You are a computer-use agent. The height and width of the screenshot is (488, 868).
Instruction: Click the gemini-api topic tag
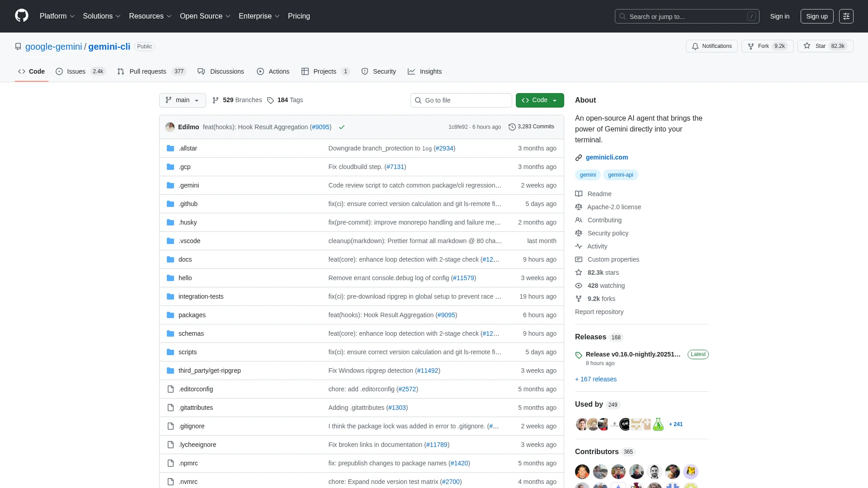point(620,175)
